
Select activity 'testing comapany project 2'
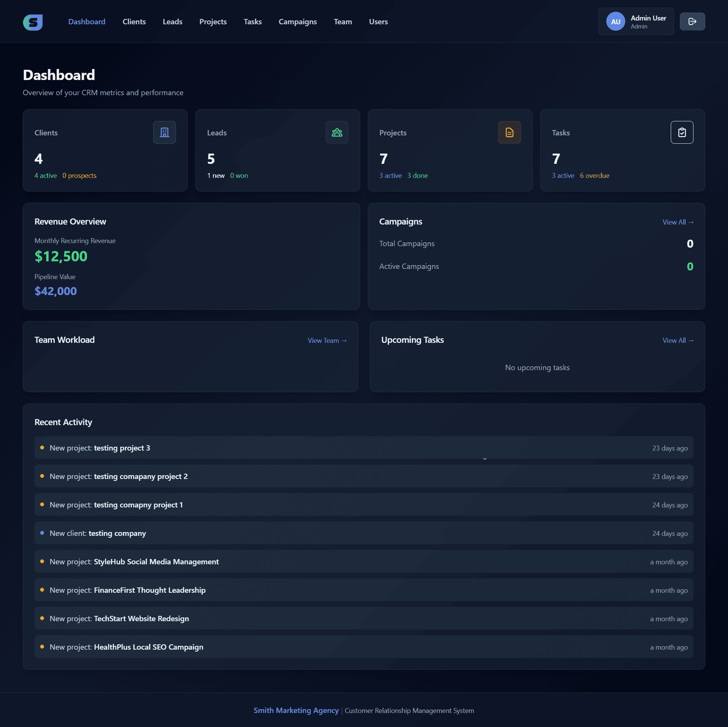pyautogui.click(x=364, y=476)
